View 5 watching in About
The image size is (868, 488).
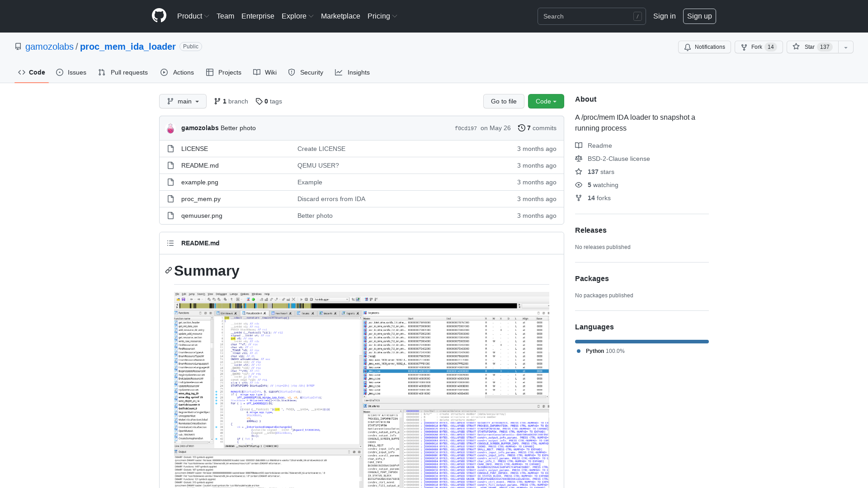pyautogui.click(x=597, y=185)
